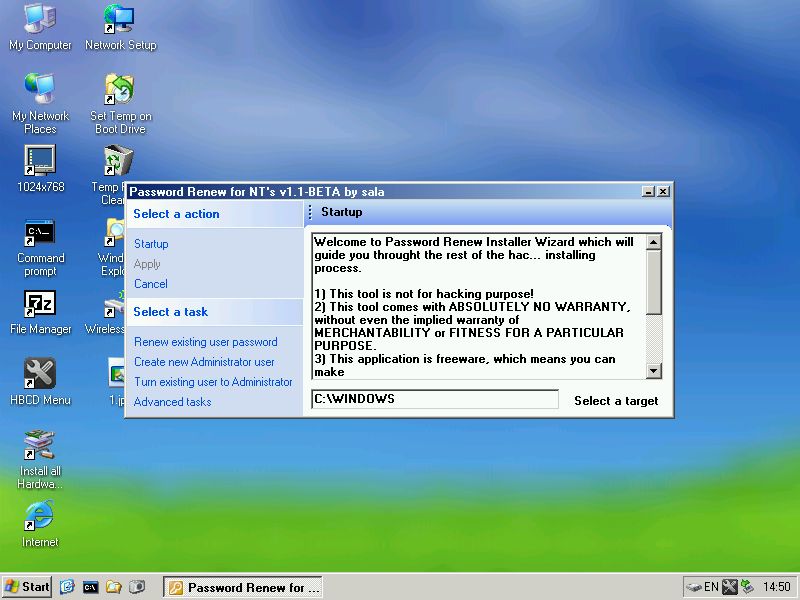
Task: Launch Command prompt desktop icon
Action: 40,248
